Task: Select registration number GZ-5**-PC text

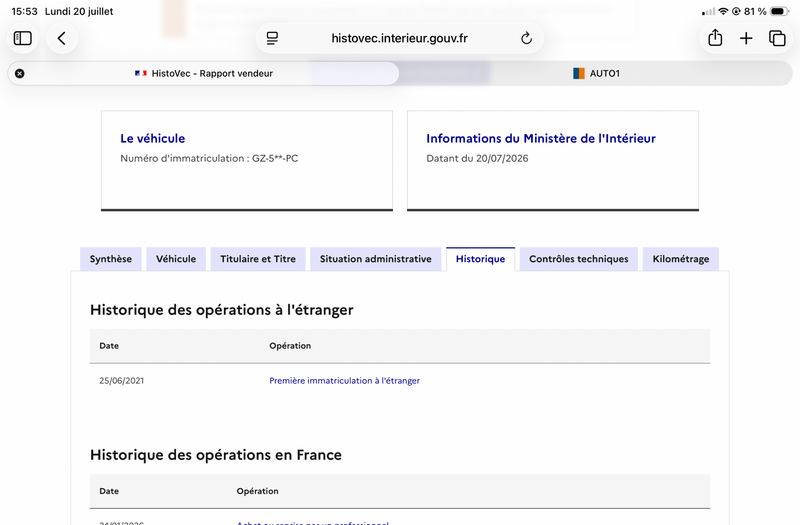Action: click(275, 158)
